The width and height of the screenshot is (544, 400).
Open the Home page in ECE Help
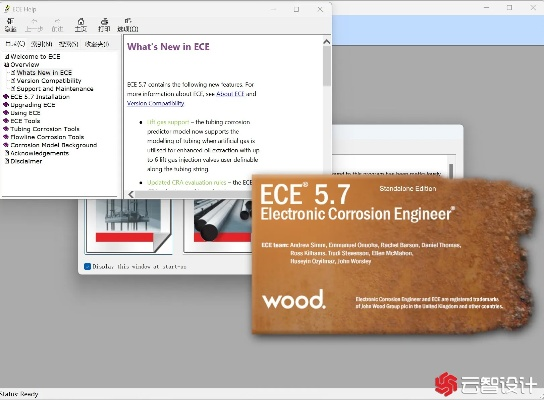point(81,25)
